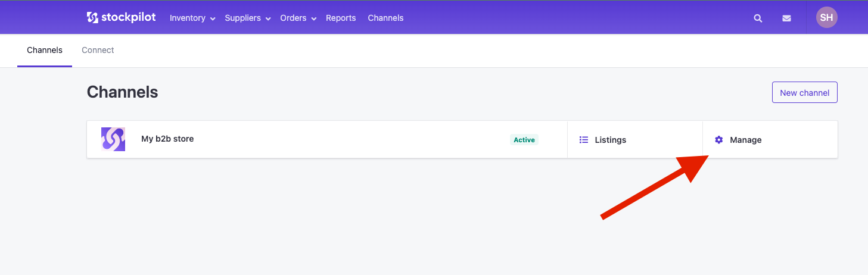This screenshot has height=275, width=868.
Task: Expand the Orders dropdown menu
Action: coord(298,18)
